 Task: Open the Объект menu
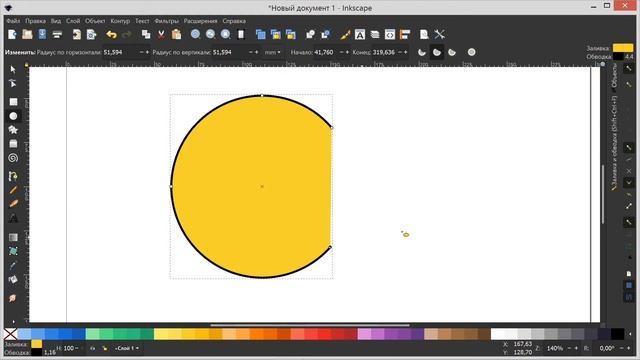pyautogui.click(x=95, y=21)
